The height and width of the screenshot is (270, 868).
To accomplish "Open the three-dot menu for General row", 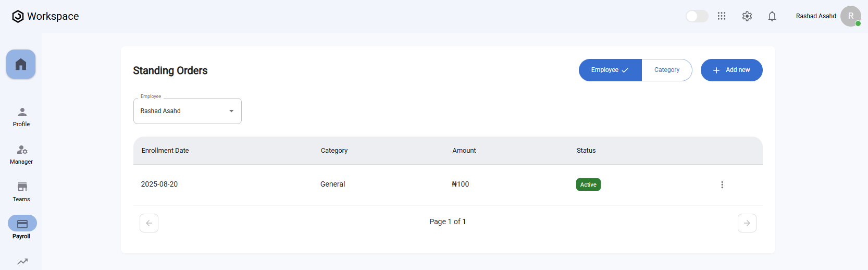I will click(x=722, y=185).
